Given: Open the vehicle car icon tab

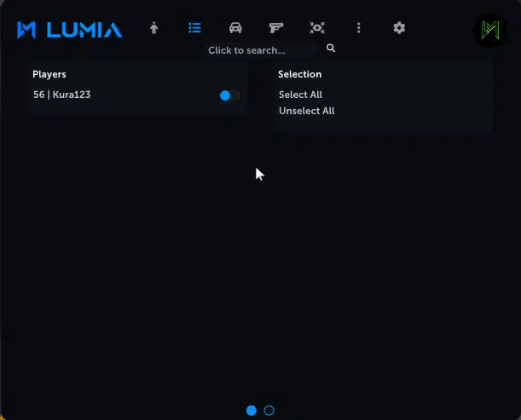Looking at the screenshot, I should pos(235,28).
